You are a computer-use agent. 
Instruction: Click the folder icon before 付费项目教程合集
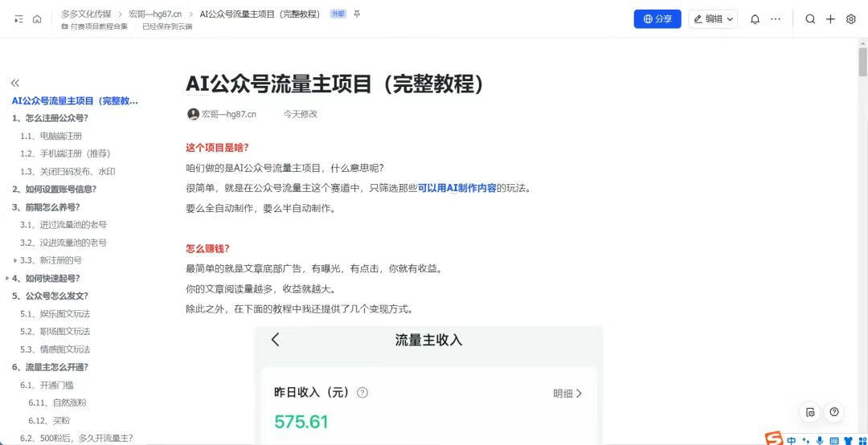pos(65,26)
